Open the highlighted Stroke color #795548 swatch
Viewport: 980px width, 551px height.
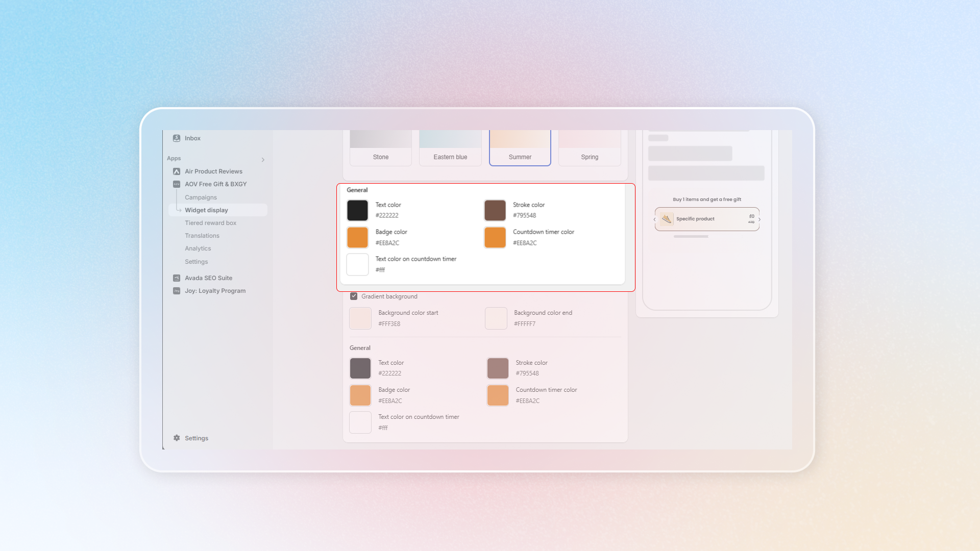[x=495, y=210]
